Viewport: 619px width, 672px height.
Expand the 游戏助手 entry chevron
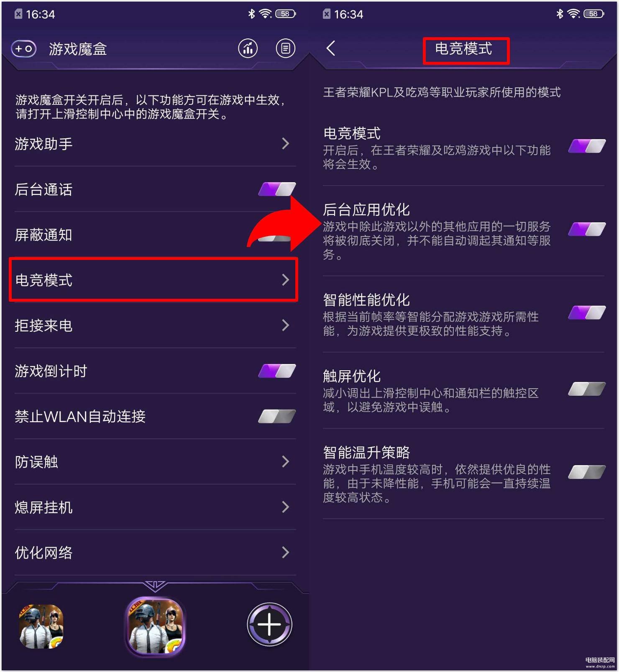pos(285,144)
